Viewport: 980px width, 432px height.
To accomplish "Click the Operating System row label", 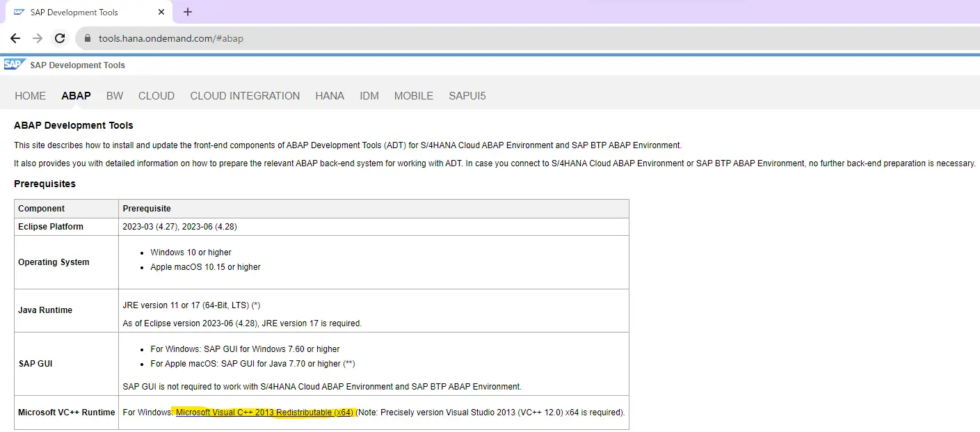I will 54,262.
